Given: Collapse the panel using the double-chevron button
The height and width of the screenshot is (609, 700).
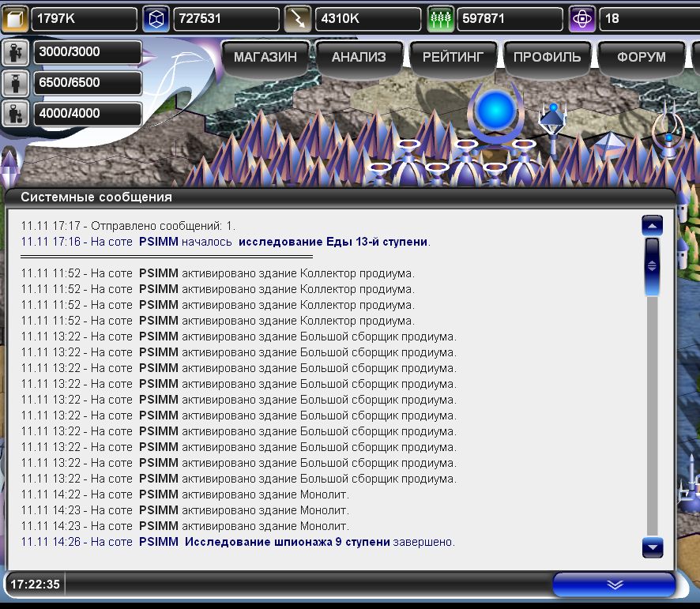Looking at the screenshot, I should [x=614, y=585].
